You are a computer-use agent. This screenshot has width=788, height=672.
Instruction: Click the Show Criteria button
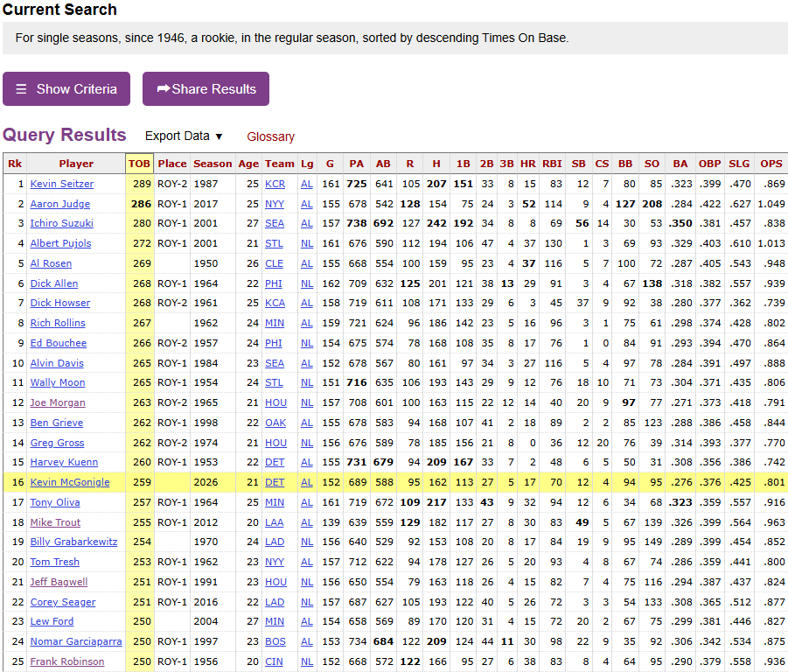66,89
